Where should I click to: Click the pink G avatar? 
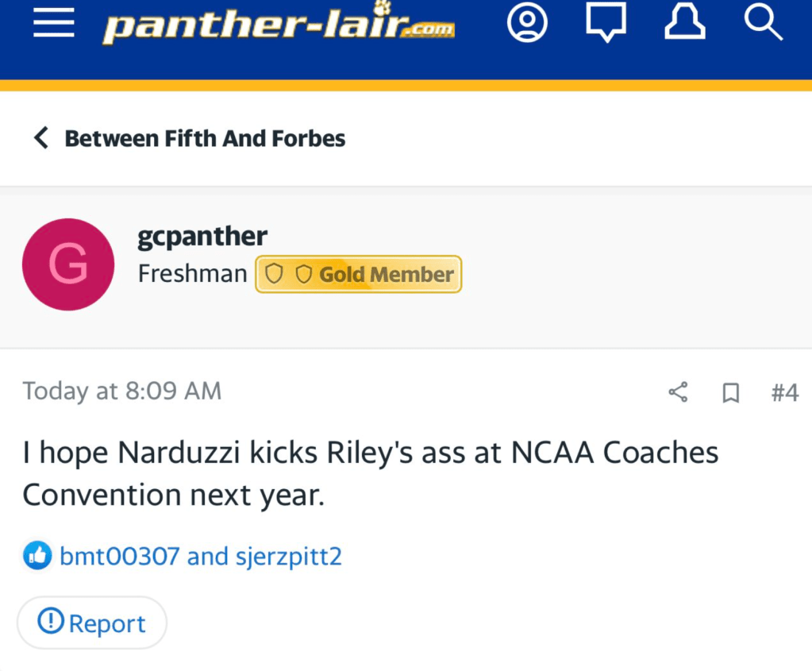[68, 264]
